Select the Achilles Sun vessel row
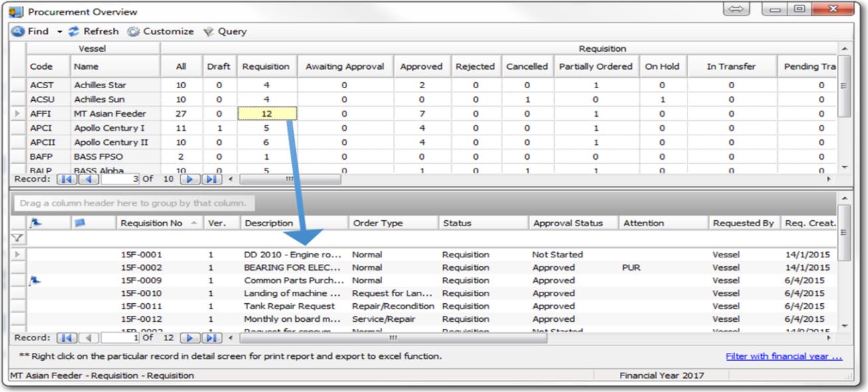This screenshot has height=392, width=868. [x=425, y=99]
